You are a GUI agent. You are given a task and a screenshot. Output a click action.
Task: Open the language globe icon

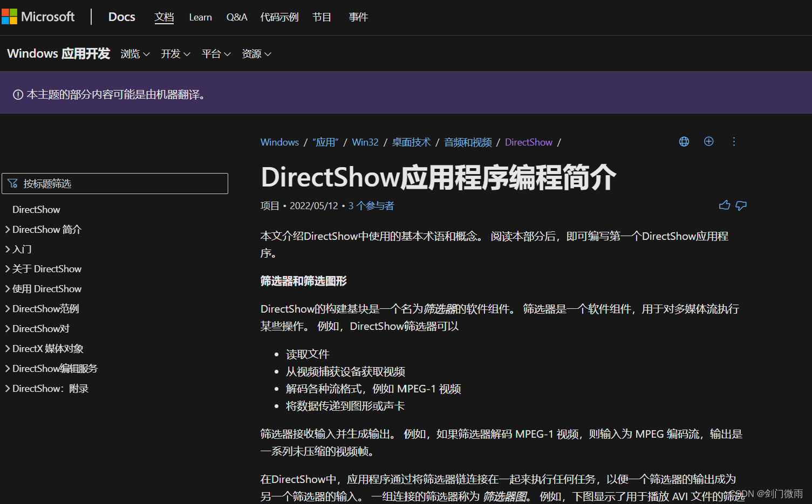(x=684, y=142)
